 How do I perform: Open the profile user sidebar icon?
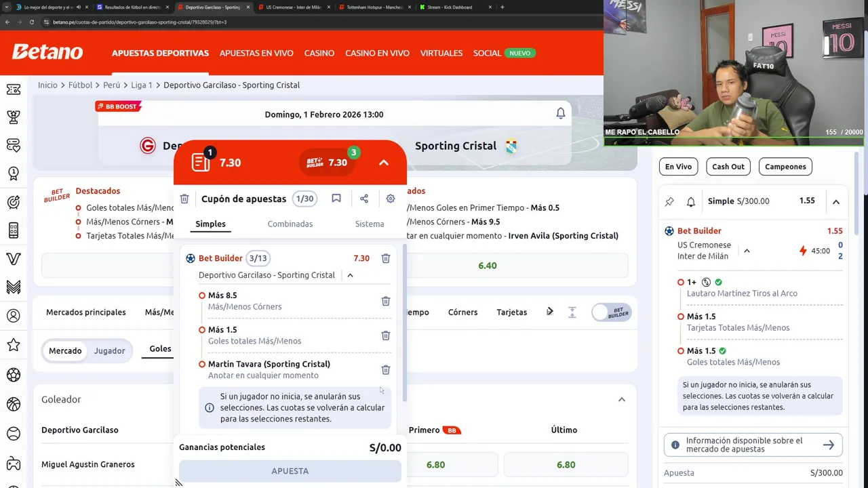[14, 316]
